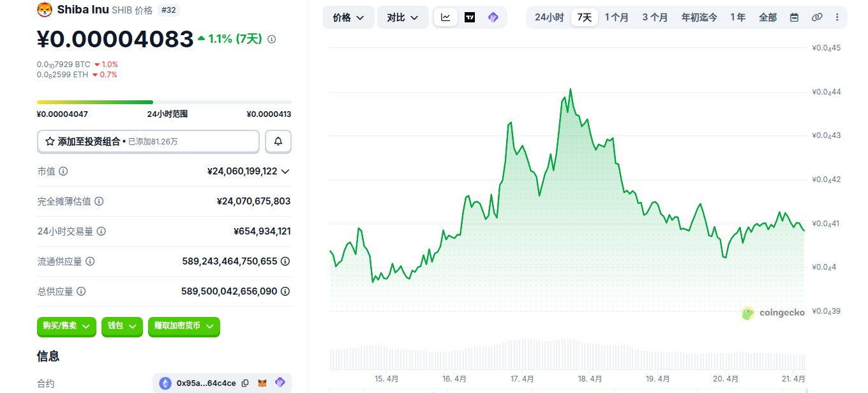
Task: Select the TradingView chart icon
Action: click(x=470, y=17)
